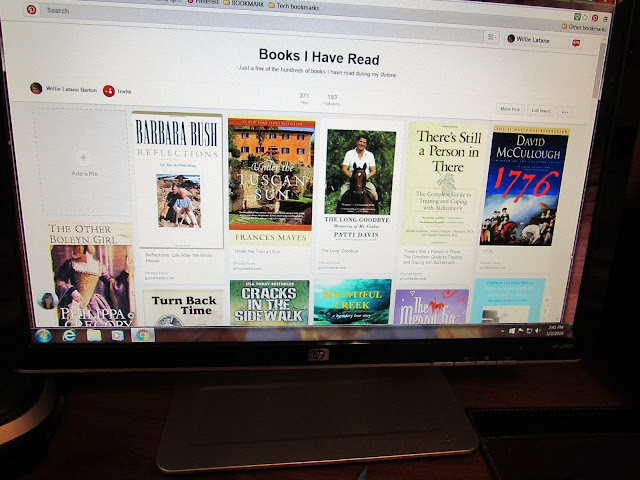Click the Action Center flag tray icon
Viewport: 640px width, 480px height.
click(520, 331)
